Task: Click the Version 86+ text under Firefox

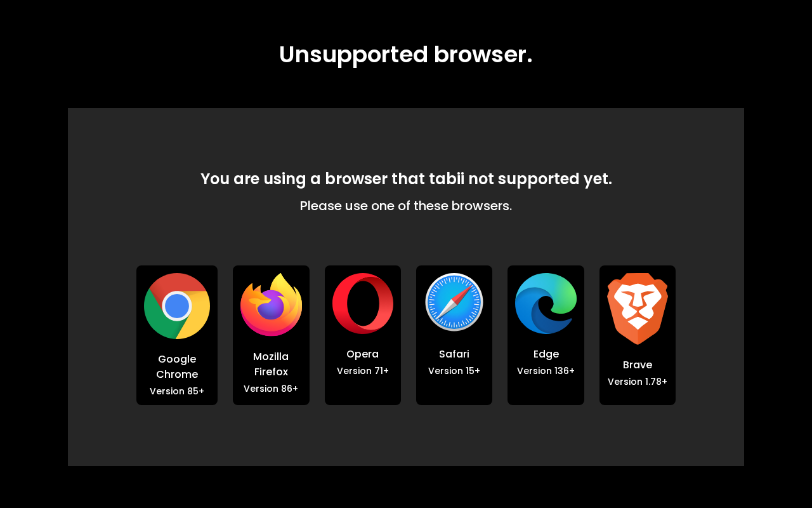Action: click(x=271, y=389)
